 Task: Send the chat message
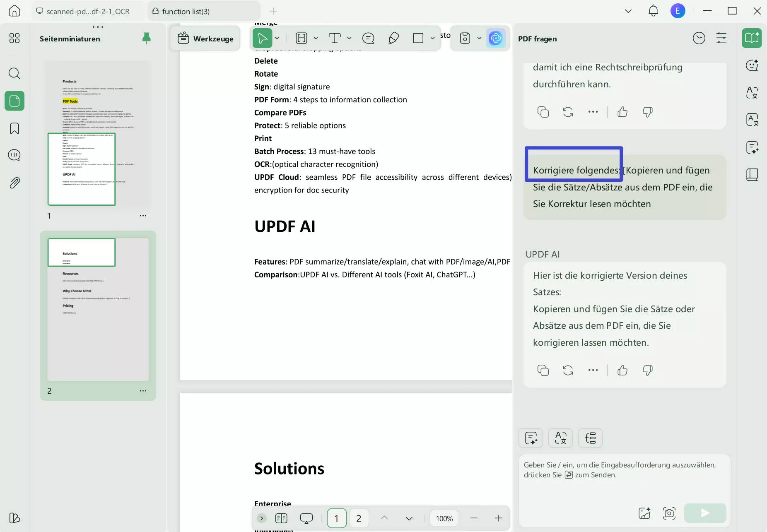coord(704,513)
